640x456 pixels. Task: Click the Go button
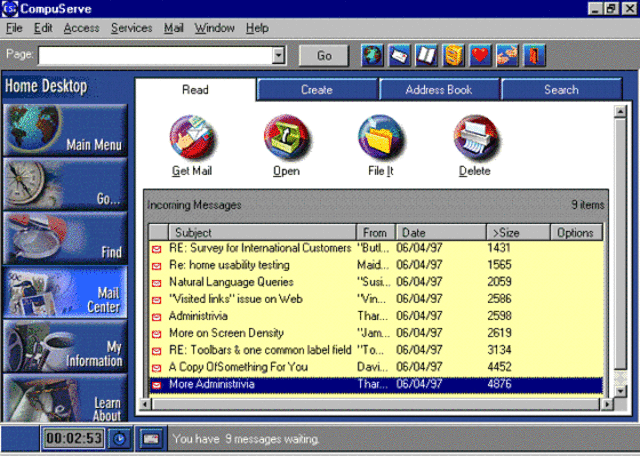click(x=324, y=56)
